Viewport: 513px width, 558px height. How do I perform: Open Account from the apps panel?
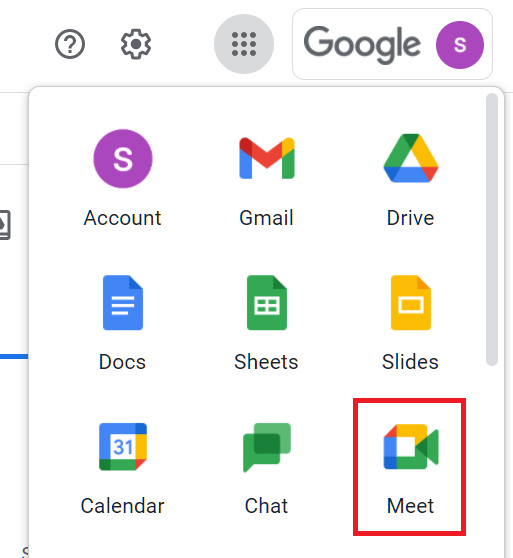[123, 178]
